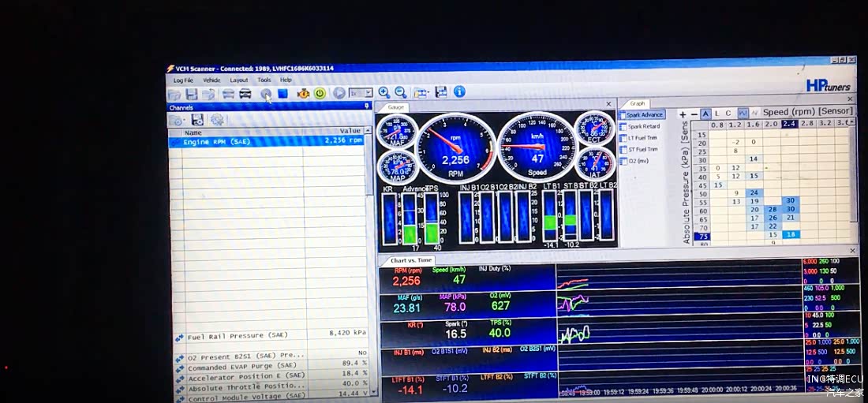This screenshot has width=868, height=403.
Task: Select Spark Retard in the graph list
Action: [643, 126]
